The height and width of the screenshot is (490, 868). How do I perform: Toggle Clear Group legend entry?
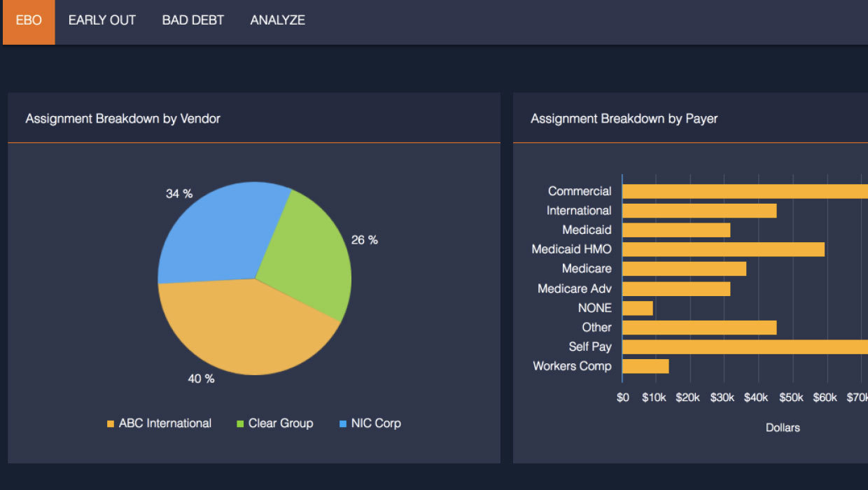click(281, 423)
